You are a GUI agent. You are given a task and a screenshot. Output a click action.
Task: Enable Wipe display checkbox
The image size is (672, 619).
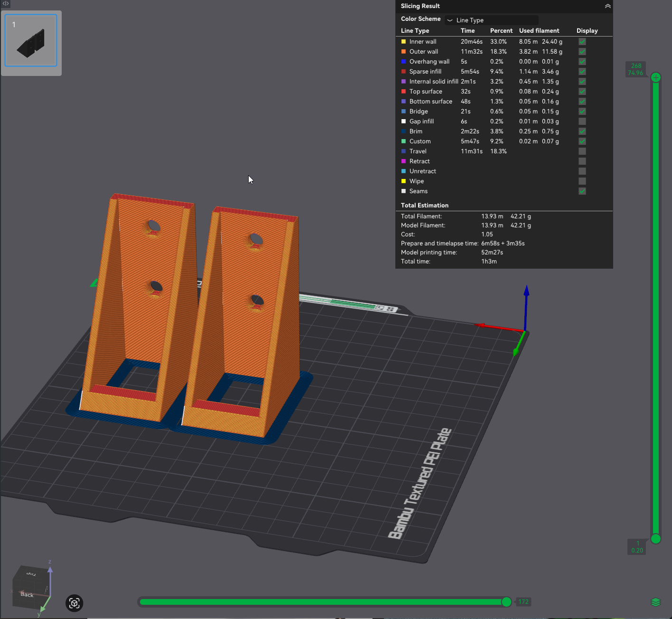582,181
